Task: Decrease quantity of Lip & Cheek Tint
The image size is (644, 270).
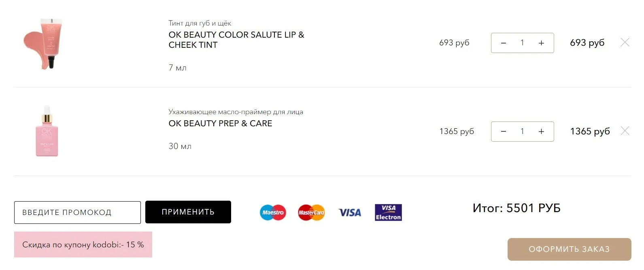Action: click(x=503, y=43)
